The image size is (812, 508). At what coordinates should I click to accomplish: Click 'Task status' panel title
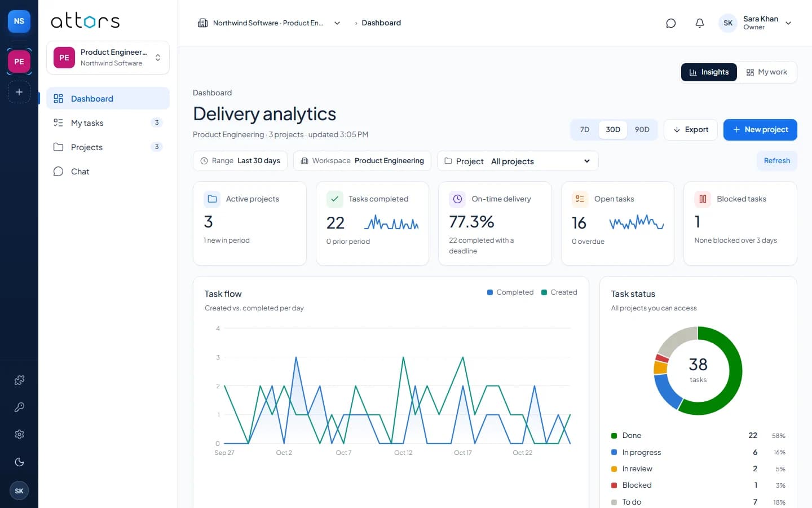(x=633, y=294)
